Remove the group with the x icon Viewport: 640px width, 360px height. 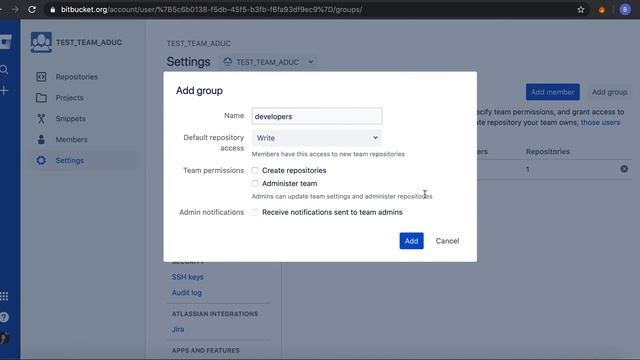coord(624,169)
